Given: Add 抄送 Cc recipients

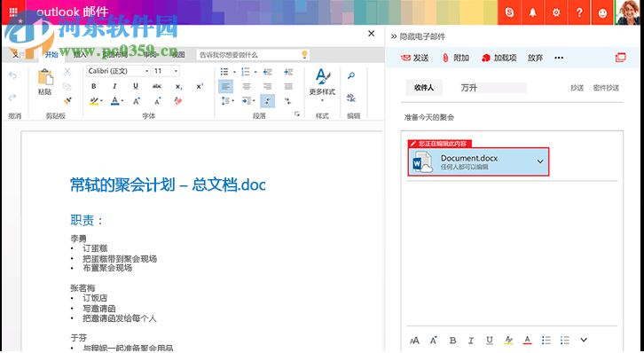Looking at the screenshot, I should click(x=577, y=88).
